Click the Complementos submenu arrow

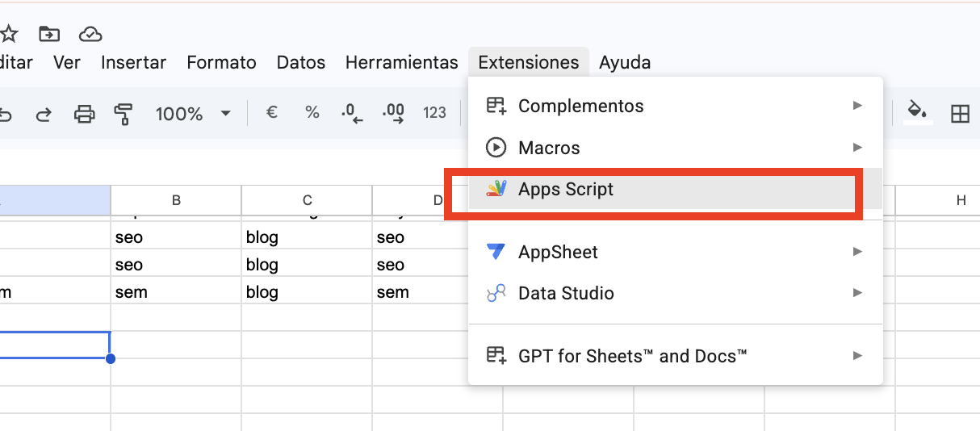point(857,106)
